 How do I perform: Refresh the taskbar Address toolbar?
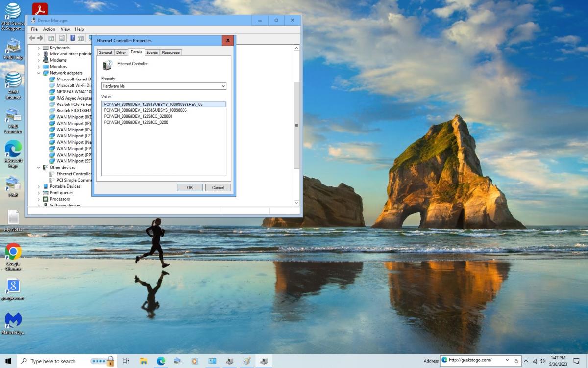point(516,361)
